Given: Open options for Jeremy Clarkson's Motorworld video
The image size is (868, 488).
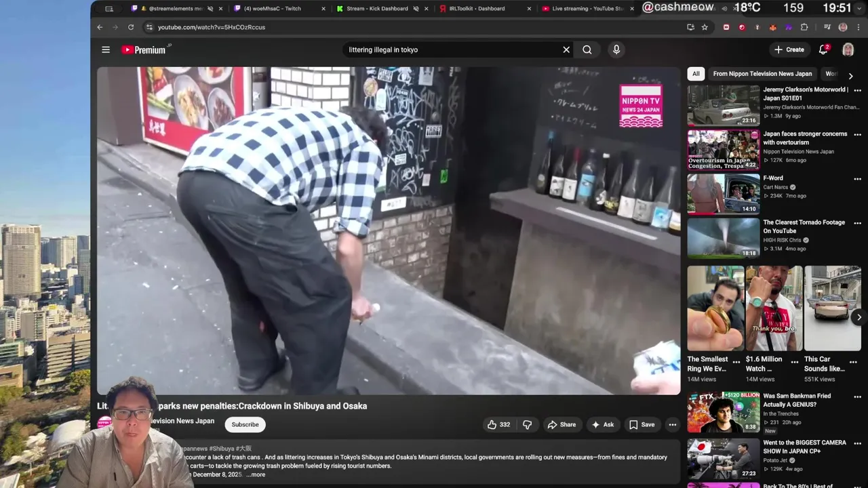Looking at the screenshot, I should 857,90.
